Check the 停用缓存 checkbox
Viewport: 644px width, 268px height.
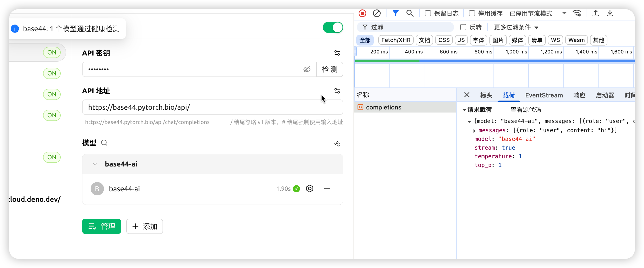pos(472,13)
